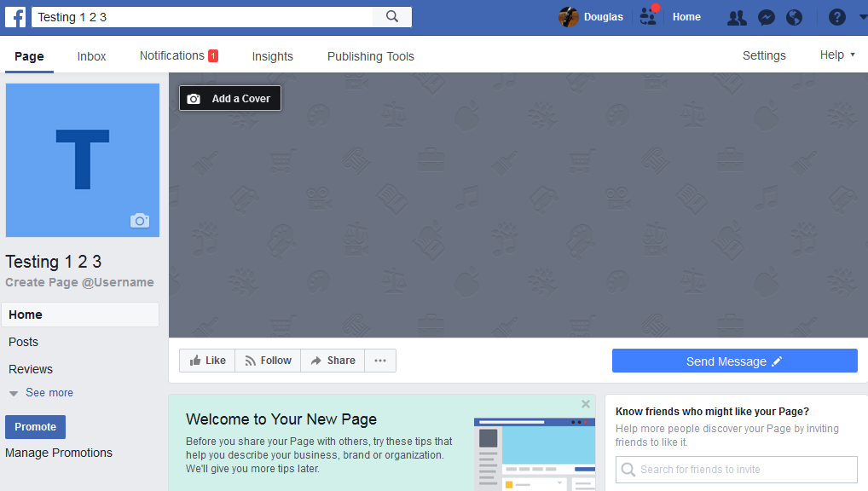
Task: Open the Publishing Tools tab
Action: click(370, 56)
